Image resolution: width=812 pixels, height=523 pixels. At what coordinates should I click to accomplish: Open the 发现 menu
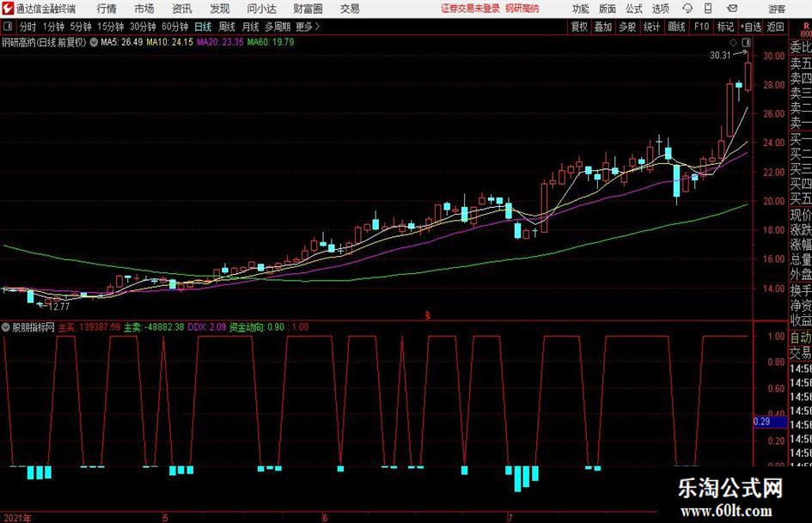click(x=220, y=9)
